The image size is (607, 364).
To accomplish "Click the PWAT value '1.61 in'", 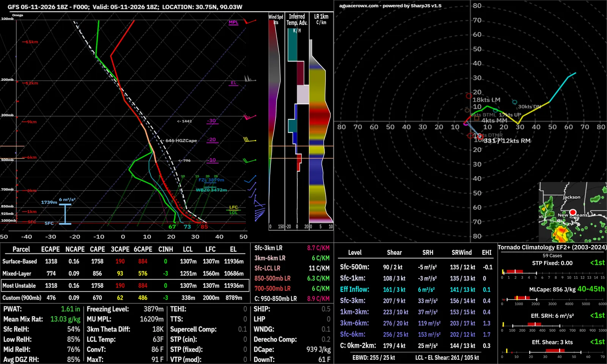I will (x=71, y=309).
